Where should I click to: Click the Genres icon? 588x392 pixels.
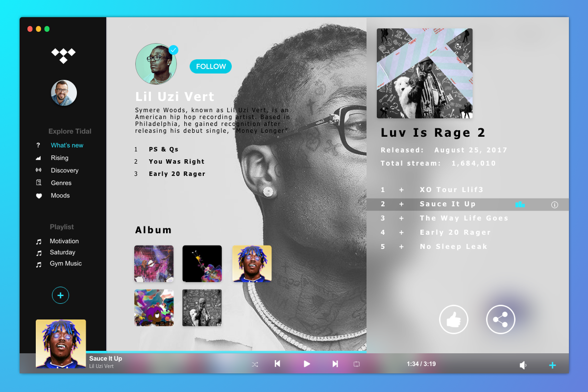tap(38, 183)
